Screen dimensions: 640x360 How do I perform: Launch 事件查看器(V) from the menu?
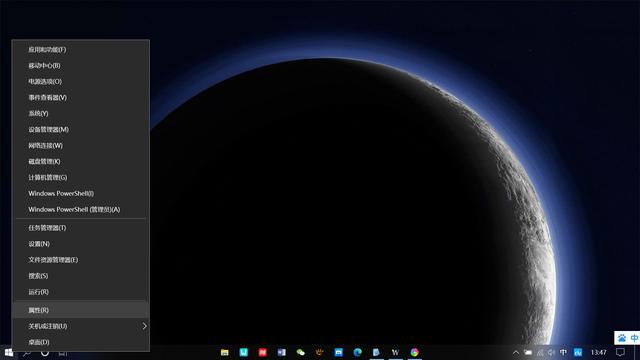pos(80,98)
